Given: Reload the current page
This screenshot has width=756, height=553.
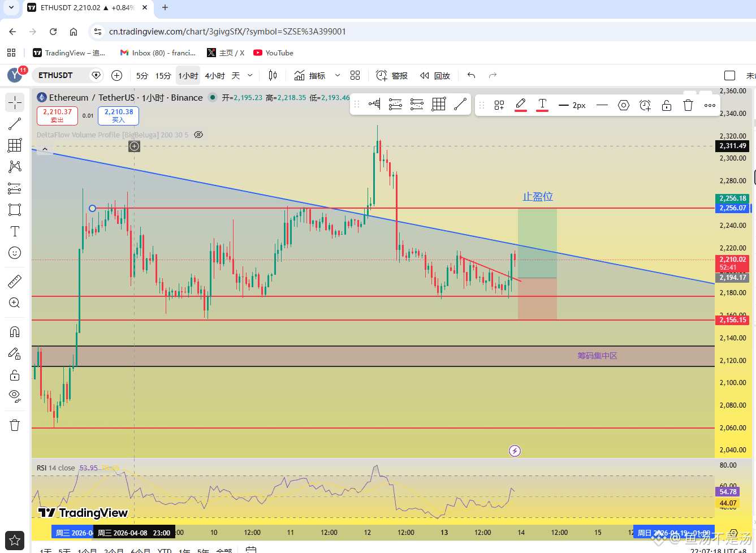Looking at the screenshot, I should 53,32.
